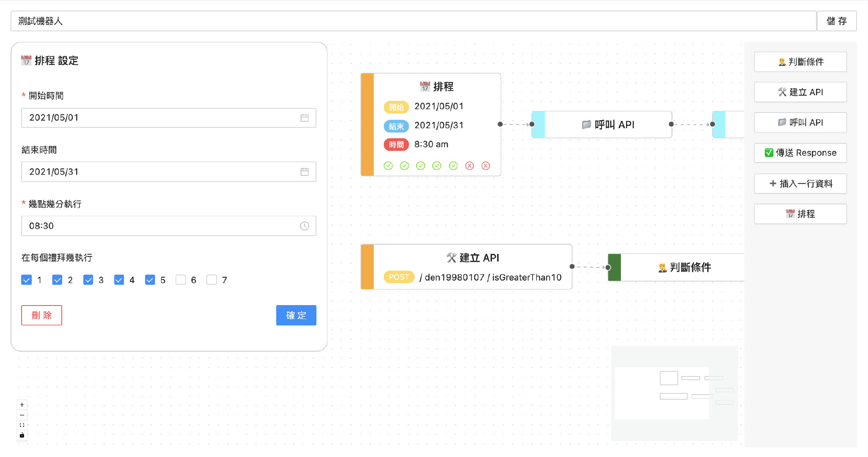Uncheck weekday 2 checkbox
Screen dimensions: 868x457
(57, 280)
